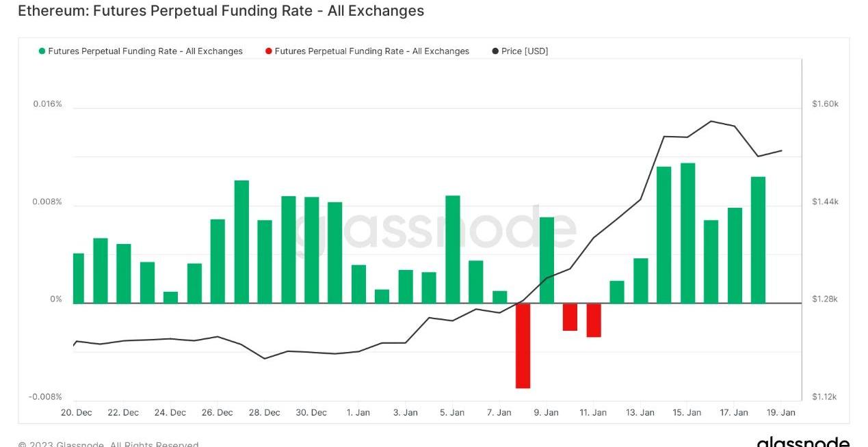868x447 pixels.
Task: Select the largest red negative funding bar
Action: (523, 346)
